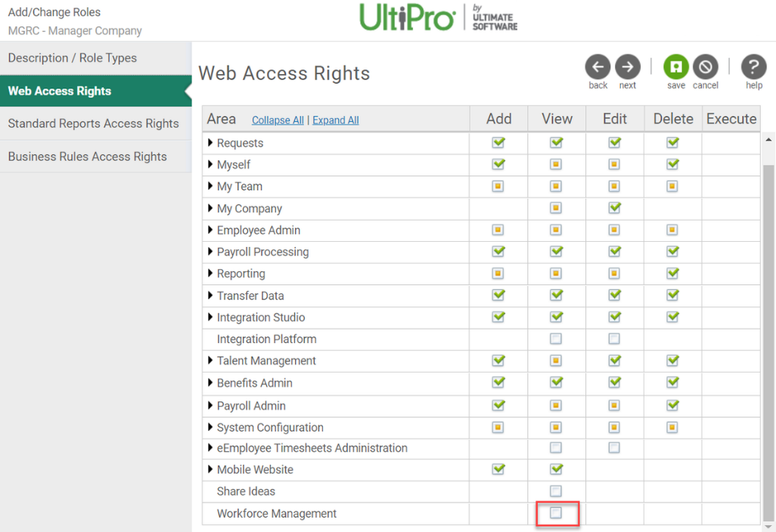Open the help question mark icon

753,67
